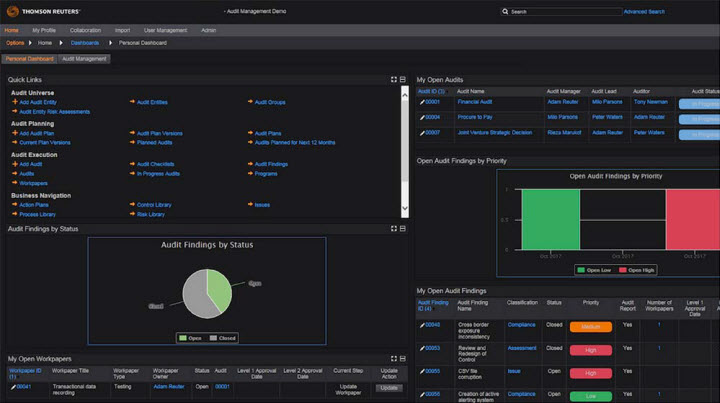Click the search magnifier icon

[x=505, y=11]
